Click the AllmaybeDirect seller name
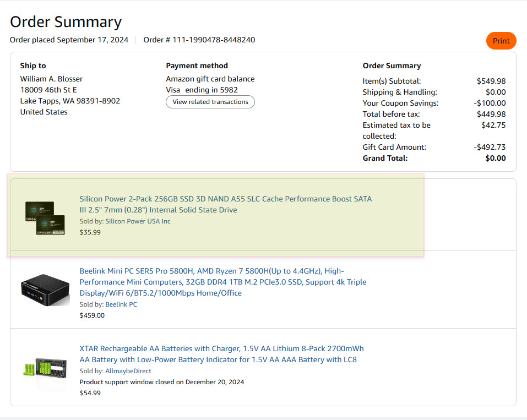527x420 pixels. pyautogui.click(x=128, y=371)
